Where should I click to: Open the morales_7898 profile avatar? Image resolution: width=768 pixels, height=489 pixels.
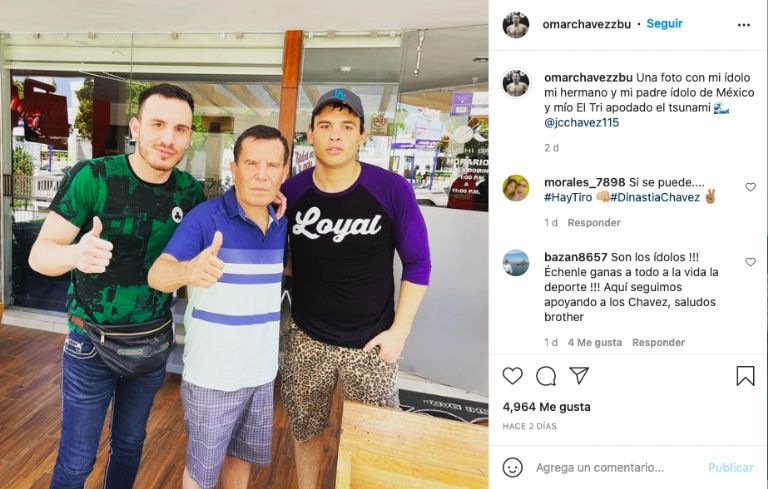(516, 188)
